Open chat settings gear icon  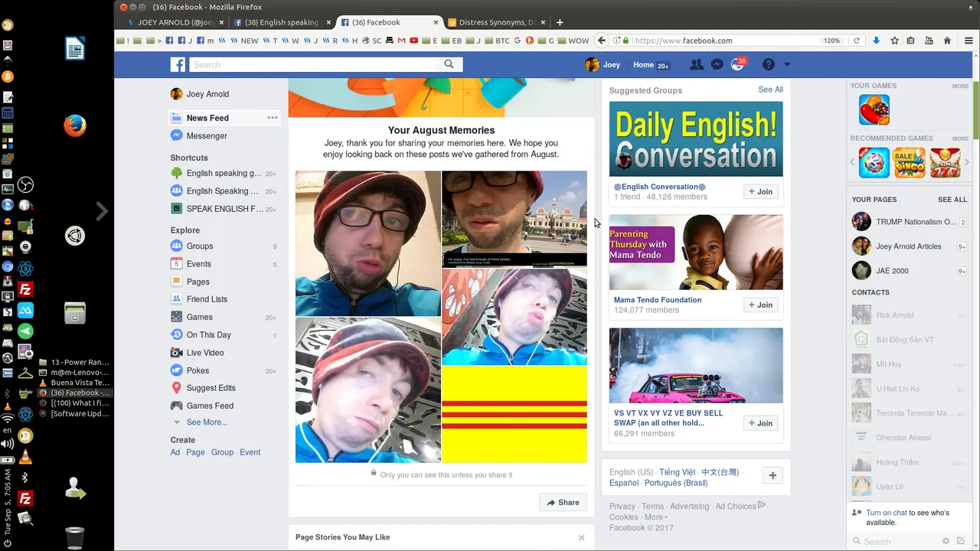946,541
